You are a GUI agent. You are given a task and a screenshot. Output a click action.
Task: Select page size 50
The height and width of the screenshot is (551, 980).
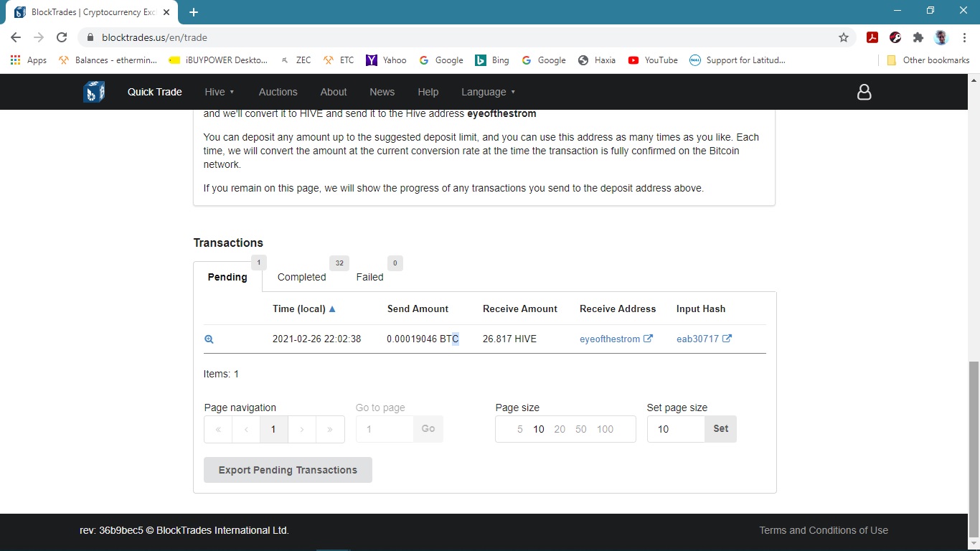[581, 429]
